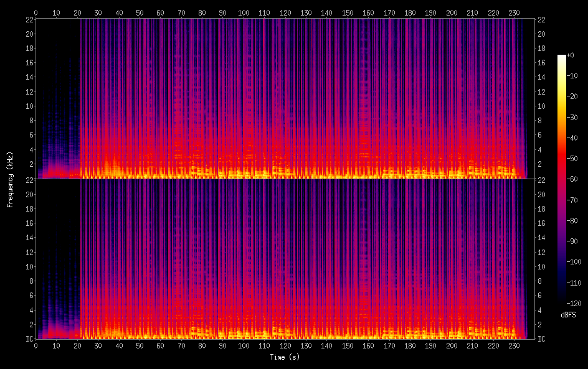Click the 6 kHz label, upper channel right axis
This screenshot has width=588, height=369.
(541, 135)
